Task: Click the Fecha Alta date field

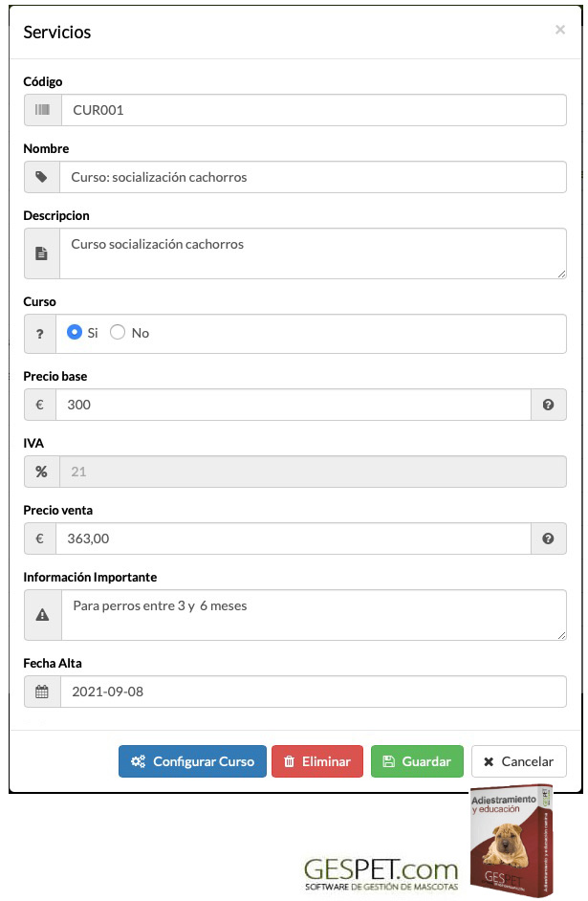Action: point(287,691)
